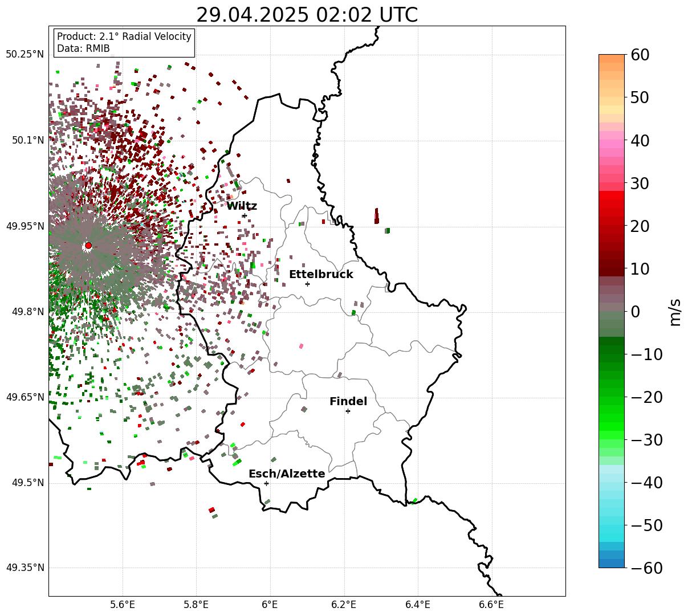688x616 pixels.
Task: Click the −30 colorbar tick label
Action: click(x=647, y=440)
